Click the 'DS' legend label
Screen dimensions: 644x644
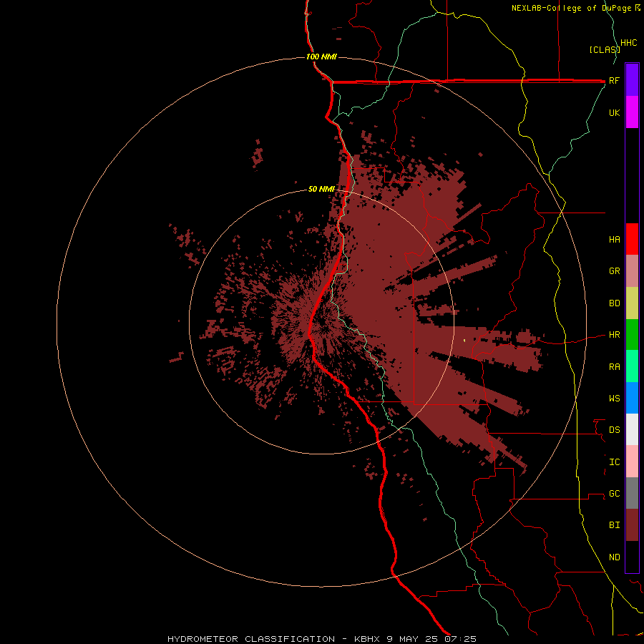(614, 430)
